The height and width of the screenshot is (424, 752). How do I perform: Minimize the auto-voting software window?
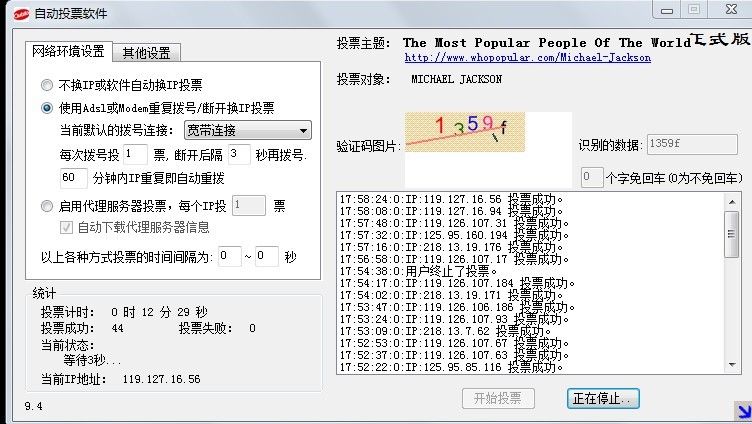[x=666, y=9]
